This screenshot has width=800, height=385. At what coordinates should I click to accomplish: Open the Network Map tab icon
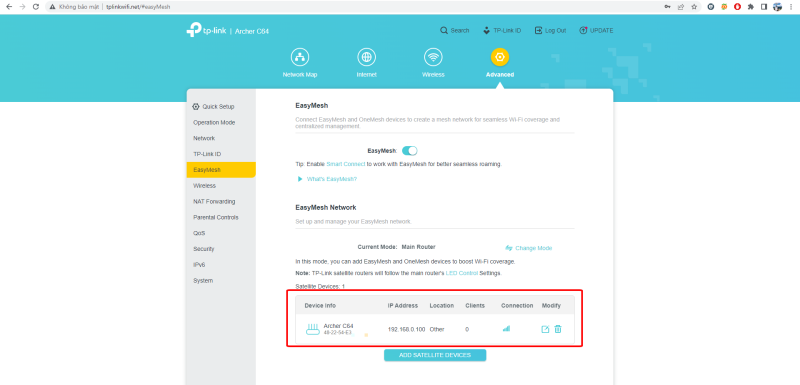pyautogui.click(x=299, y=57)
